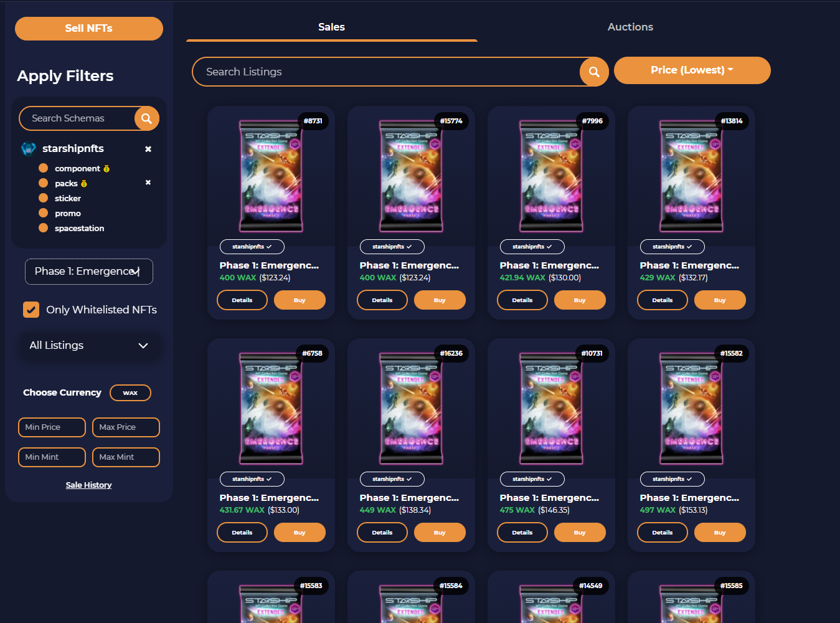Switch to the Sales tab
840x623 pixels.
point(331,27)
